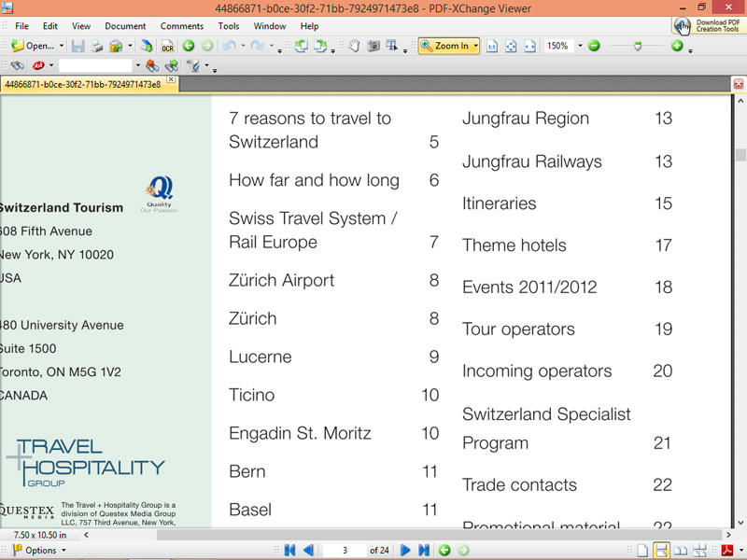Rotate page counter-clockwise icon
The width and height of the screenshot is (747, 560).
click(x=301, y=46)
